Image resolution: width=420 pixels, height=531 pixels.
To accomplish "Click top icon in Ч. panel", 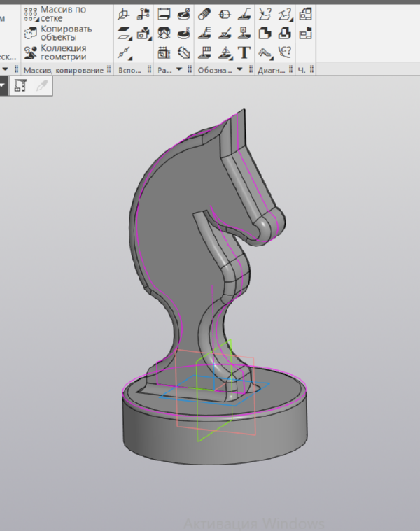I will tap(305, 14).
